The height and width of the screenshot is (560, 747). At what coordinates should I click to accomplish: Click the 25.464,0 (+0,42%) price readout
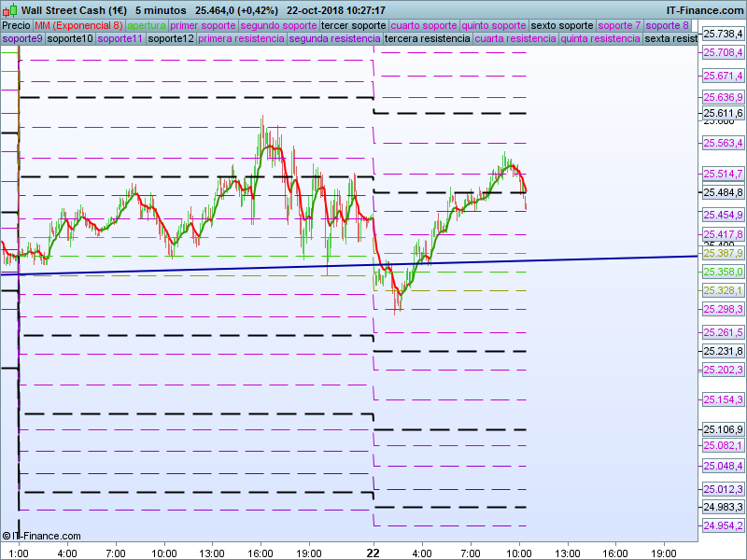pyautogui.click(x=236, y=10)
